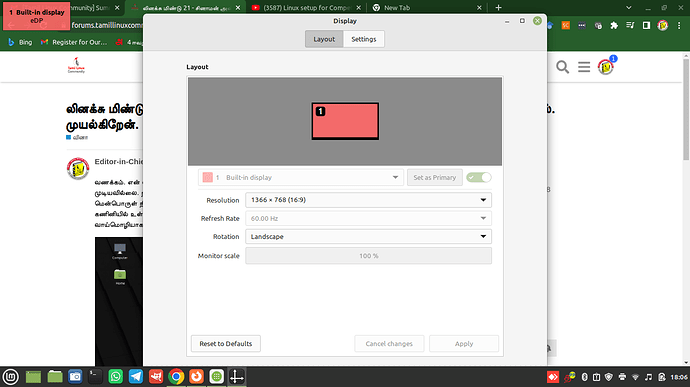
Task: Open Google Chrome from the taskbar
Action: coord(176,376)
